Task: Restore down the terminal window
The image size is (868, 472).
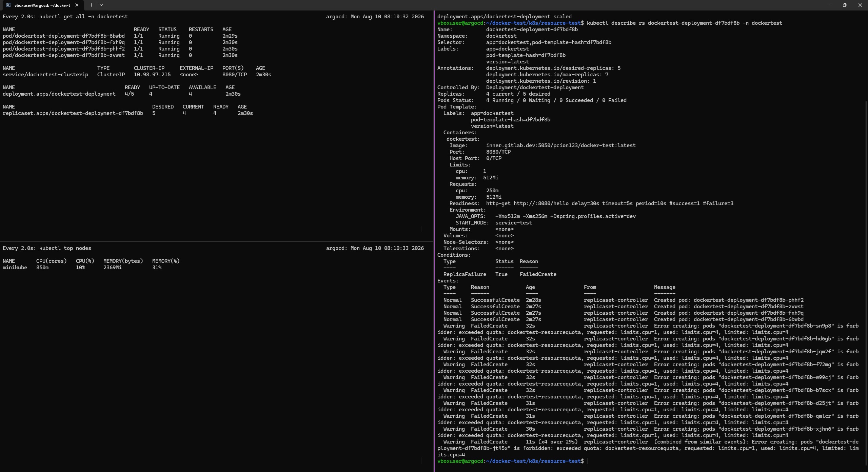Action: 845,5
